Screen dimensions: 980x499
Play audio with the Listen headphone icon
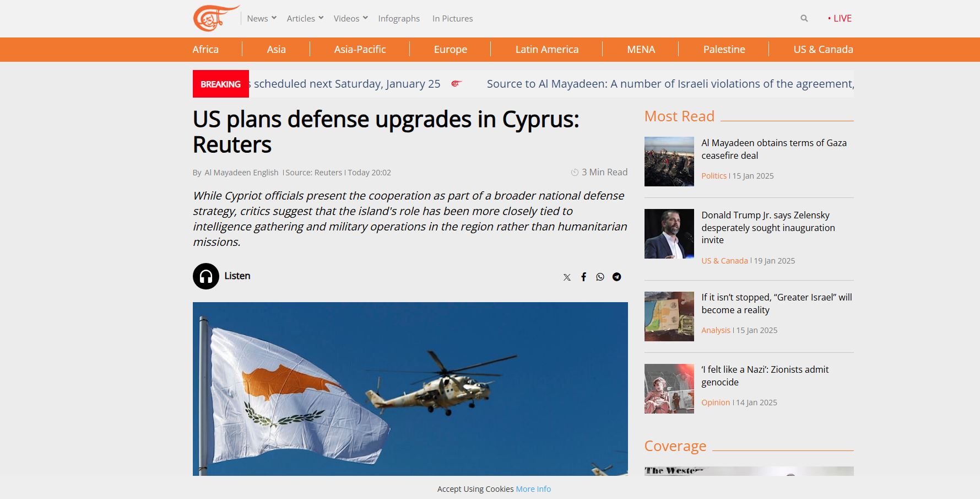[x=206, y=276]
